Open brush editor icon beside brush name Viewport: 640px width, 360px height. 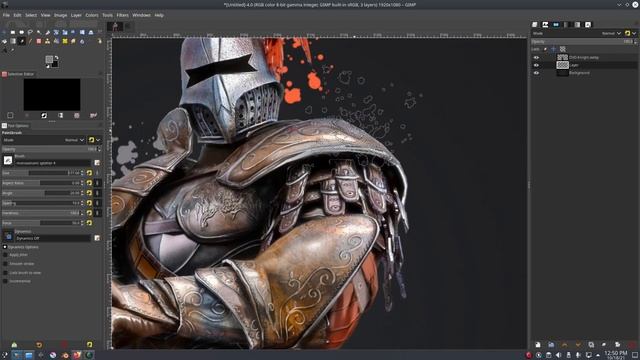pos(97,162)
